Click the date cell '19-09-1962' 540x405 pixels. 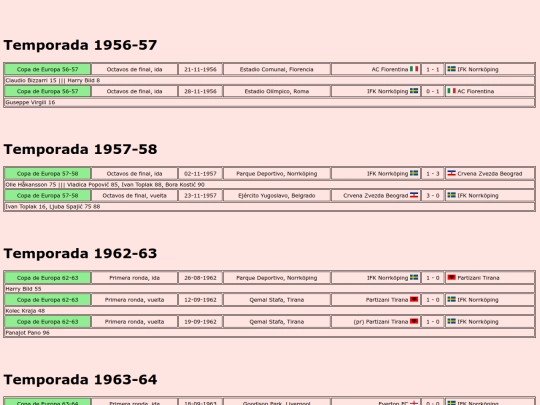[200, 322]
